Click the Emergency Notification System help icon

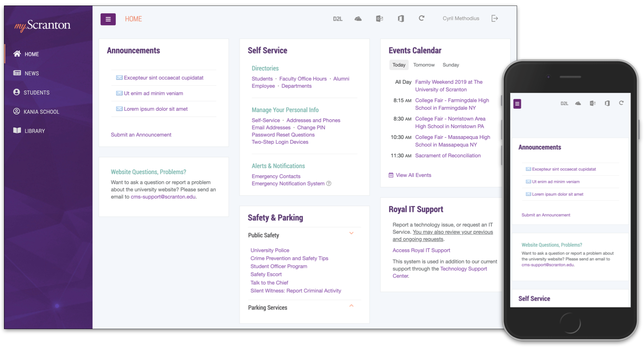click(x=329, y=184)
